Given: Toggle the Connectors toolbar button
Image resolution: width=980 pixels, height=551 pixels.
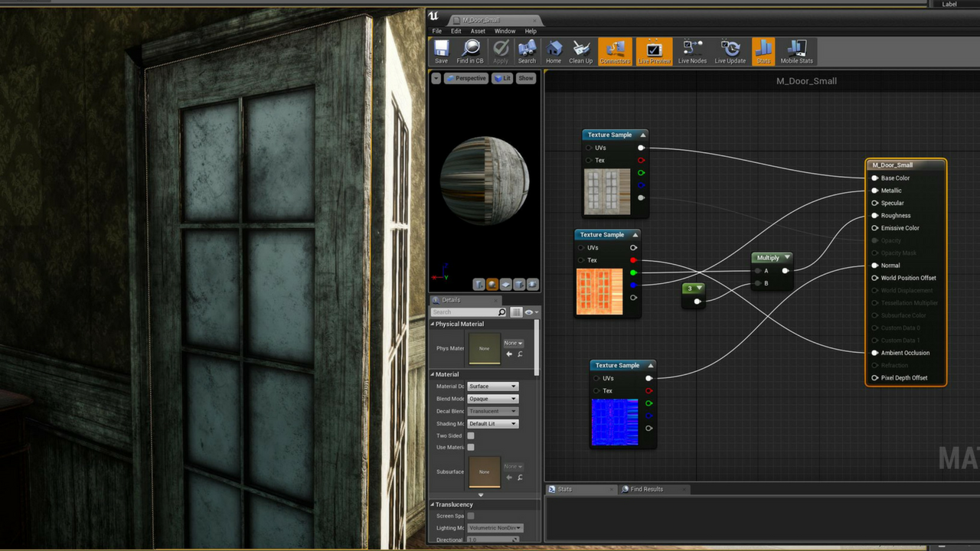Looking at the screenshot, I should click(x=615, y=51).
